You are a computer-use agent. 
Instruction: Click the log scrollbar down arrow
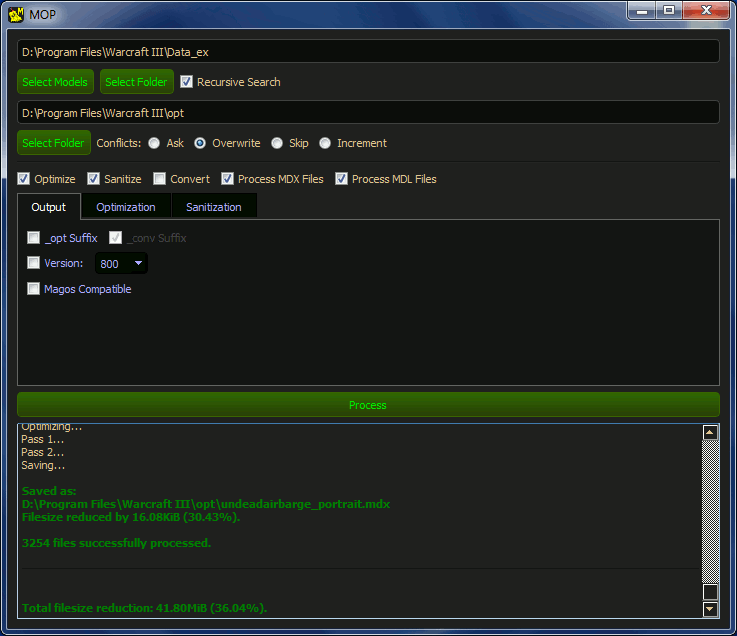tap(710, 609)
